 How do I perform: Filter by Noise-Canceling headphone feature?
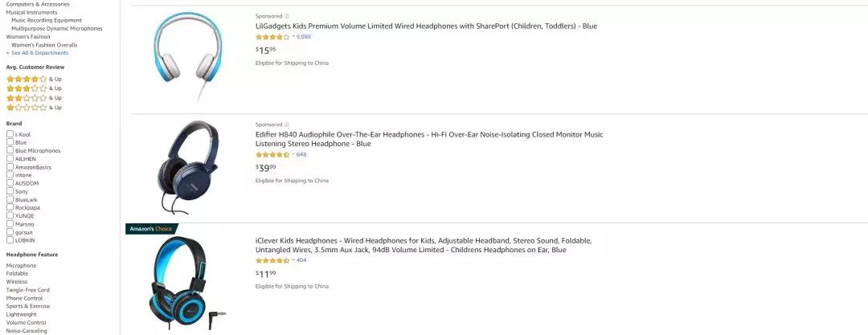[x=27, y=330]
